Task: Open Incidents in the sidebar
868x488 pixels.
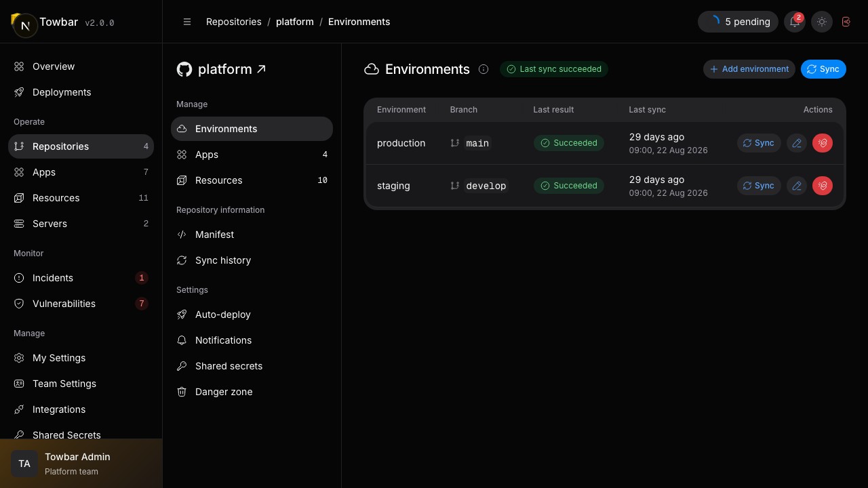Action: (x=81, y=278)
